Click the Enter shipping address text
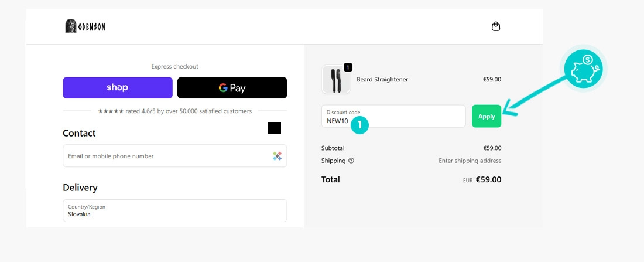 pyautogui.click(x=470, y=161)
